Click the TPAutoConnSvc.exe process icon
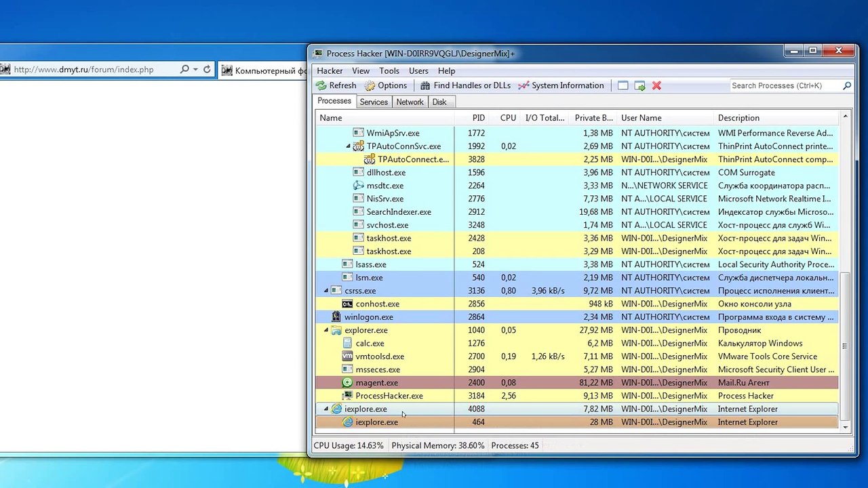This screenshot has height=488, width=868. click(359, 146)
